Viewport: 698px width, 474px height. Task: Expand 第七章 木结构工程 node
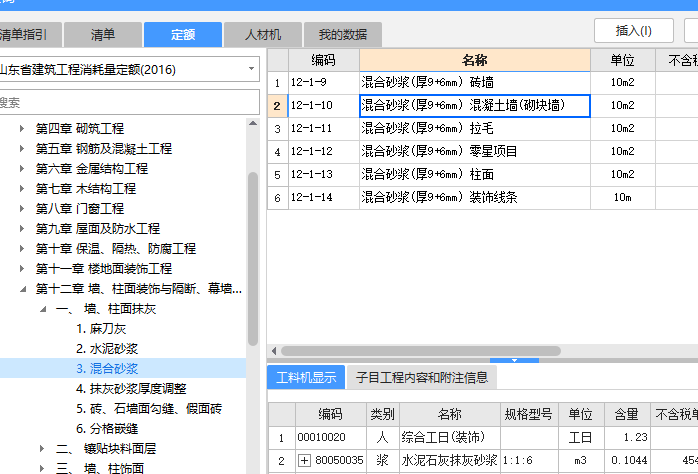pos(22,189)
